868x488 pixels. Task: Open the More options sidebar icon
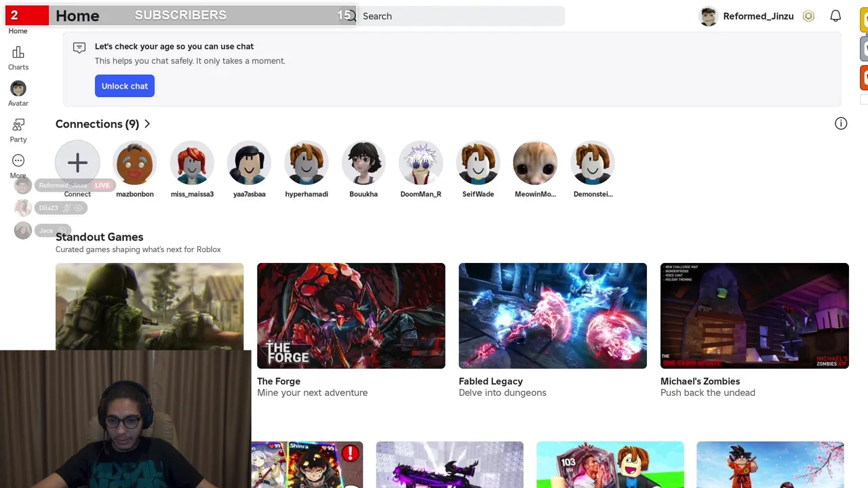[18, 161]
